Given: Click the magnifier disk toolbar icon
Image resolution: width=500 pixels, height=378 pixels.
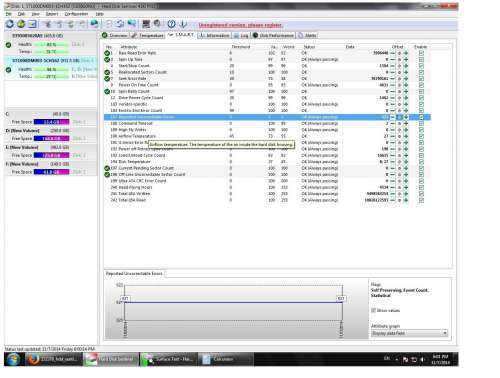Looking at the screenshot, I should pyautogui.click(x=157, y=24).
